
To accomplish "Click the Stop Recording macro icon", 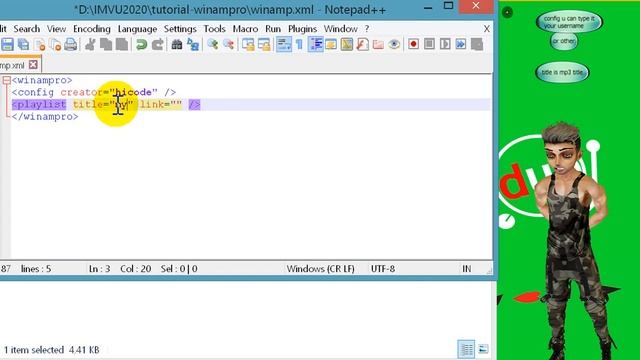I will [429, 44].
